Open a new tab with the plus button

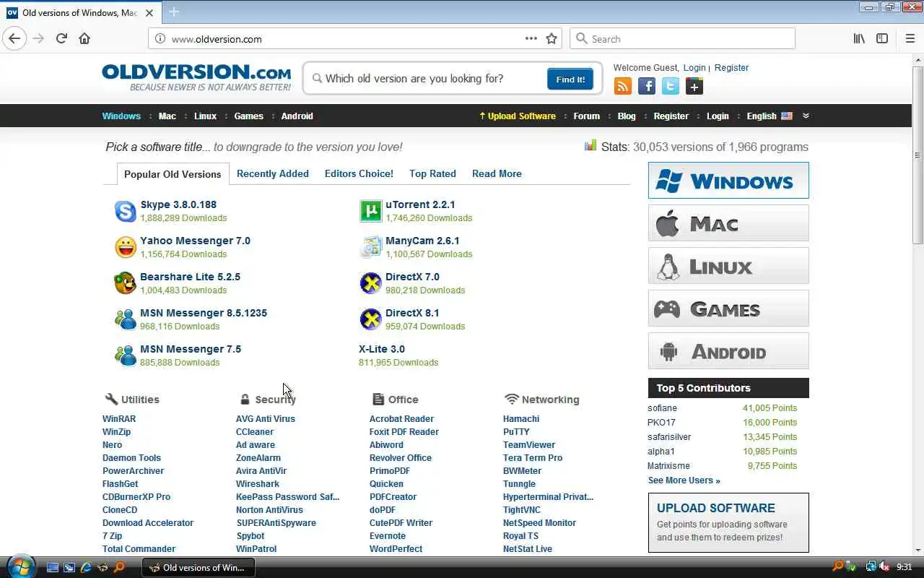[174, 12]
